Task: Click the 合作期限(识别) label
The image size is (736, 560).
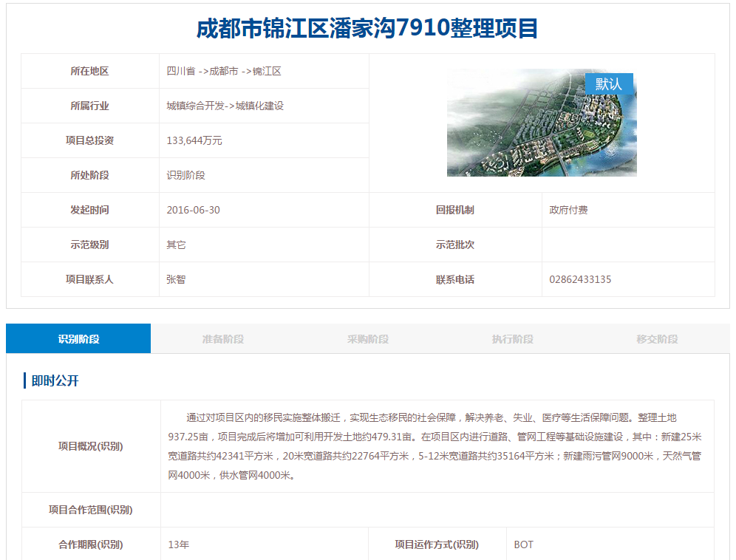Action: click(91, 544)
